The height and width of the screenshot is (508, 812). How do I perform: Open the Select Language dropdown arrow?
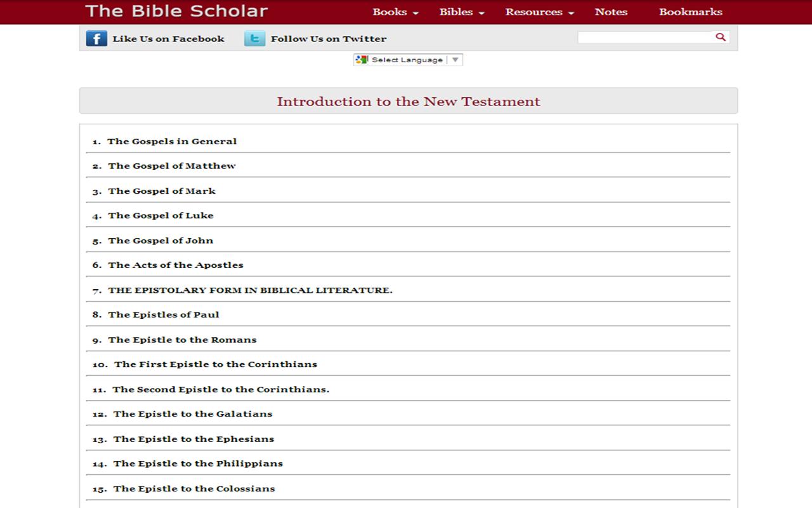(x=455, y=60)
